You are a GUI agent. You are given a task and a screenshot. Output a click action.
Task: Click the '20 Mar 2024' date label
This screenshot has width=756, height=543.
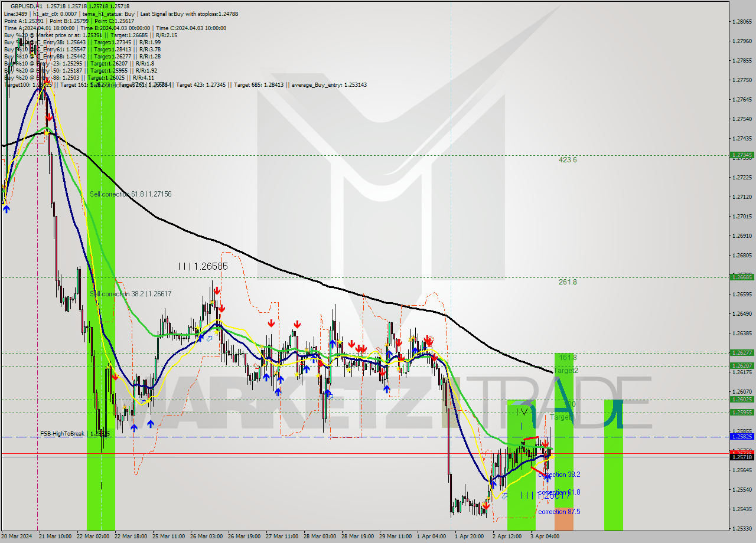coord(15,537)
